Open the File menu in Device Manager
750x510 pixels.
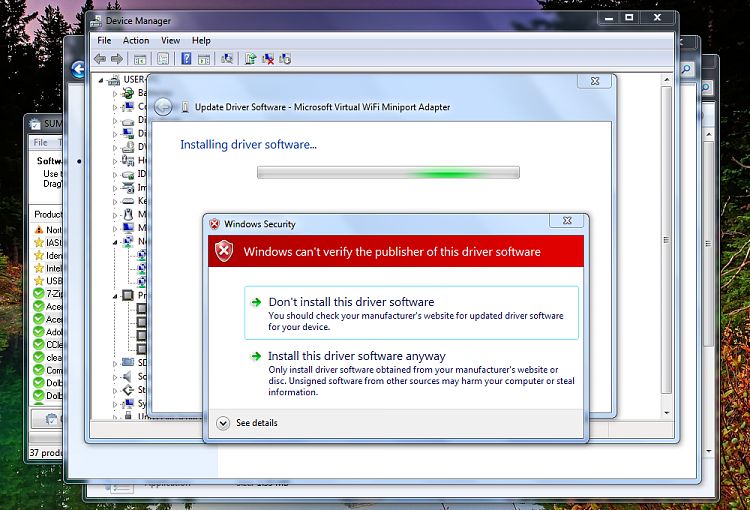point(104,41)
